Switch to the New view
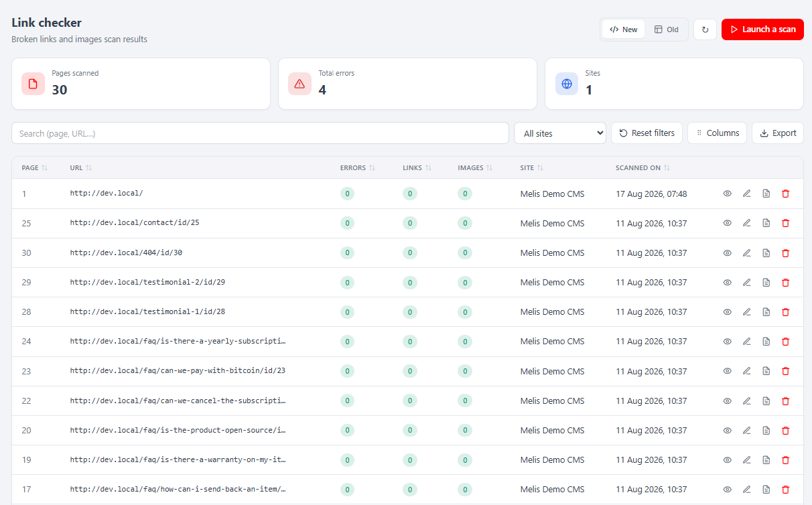Screen dimensions: 812x505 tap(624, 29)
